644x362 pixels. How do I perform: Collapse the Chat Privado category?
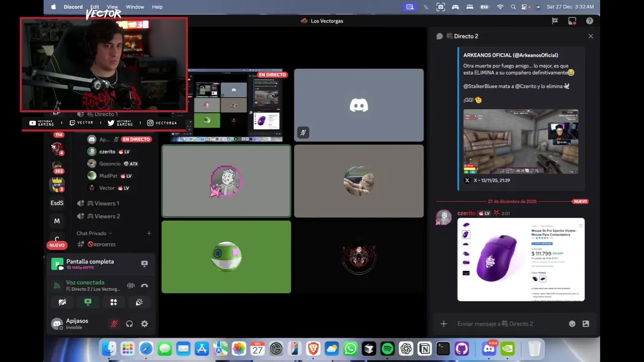[x=94, y=233]
